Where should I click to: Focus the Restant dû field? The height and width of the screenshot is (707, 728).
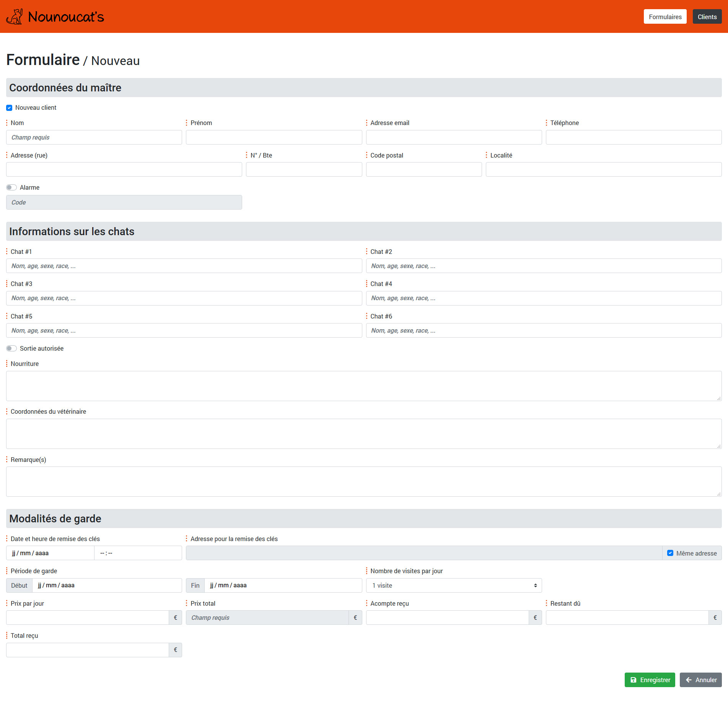click(627, 618)
